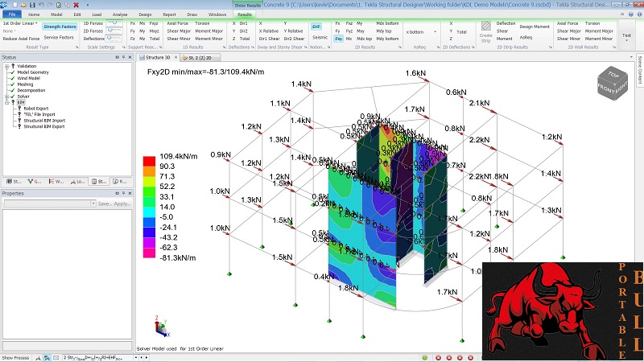Click Design Moment in 2D Strip Results

click(535, 27)
